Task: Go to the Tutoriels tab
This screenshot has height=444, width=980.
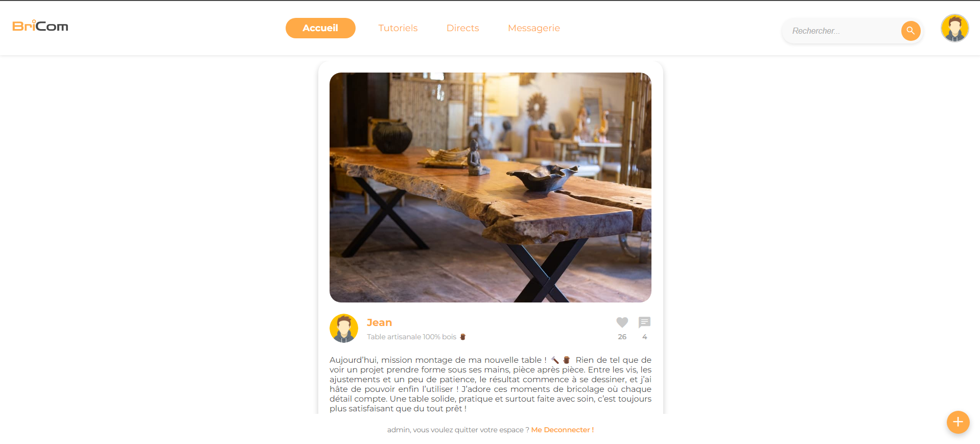Action: pyautogui.click(x=398, y=28)
